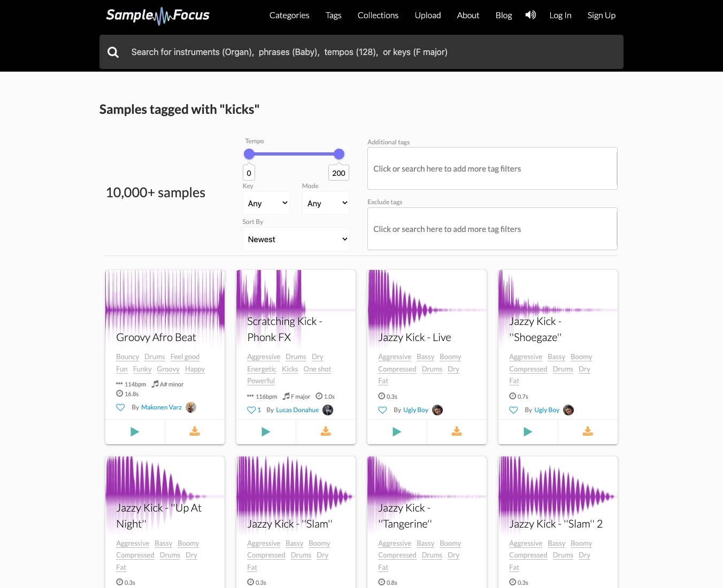Image resolution: width=723 pixels, height=588 pixels.
Task: Favorite the Jazzy Kick - Live sample
Action: click(382, 410)
